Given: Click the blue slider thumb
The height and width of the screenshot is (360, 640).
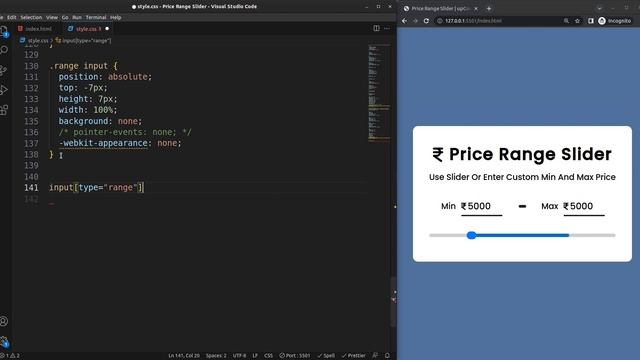Looking at the screenshot, I should (471, 235).
